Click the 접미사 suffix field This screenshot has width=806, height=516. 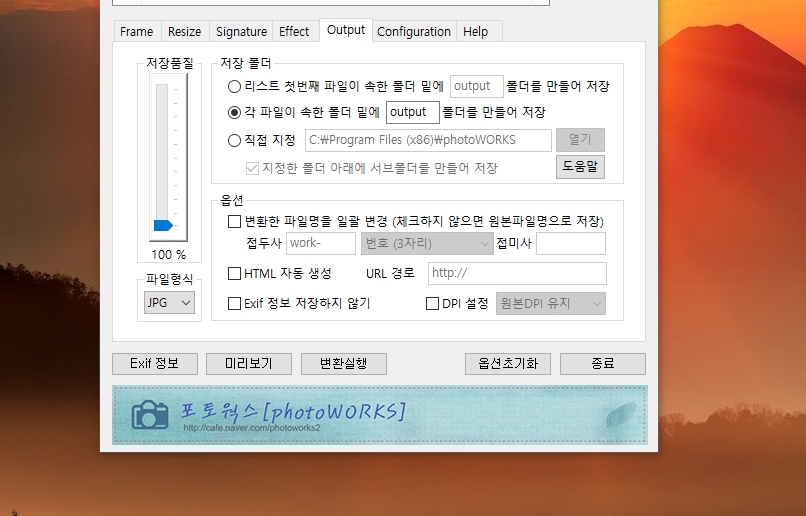click(x=571, y=243)
